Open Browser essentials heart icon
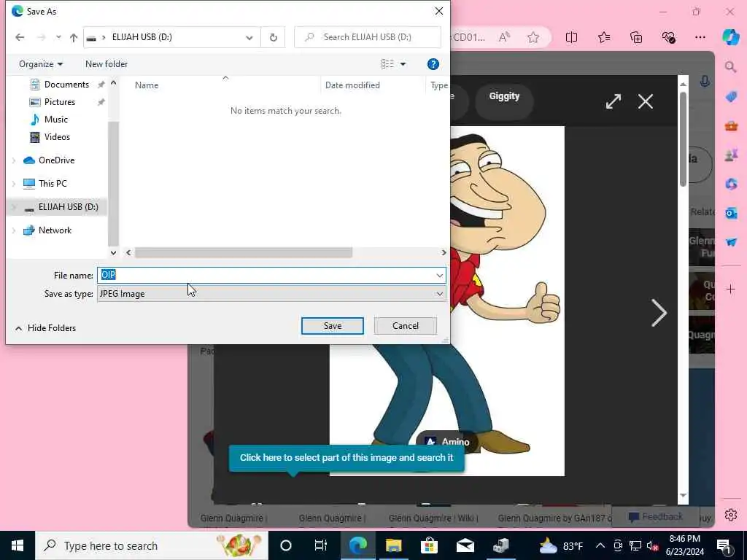 (x=668, y=37)
